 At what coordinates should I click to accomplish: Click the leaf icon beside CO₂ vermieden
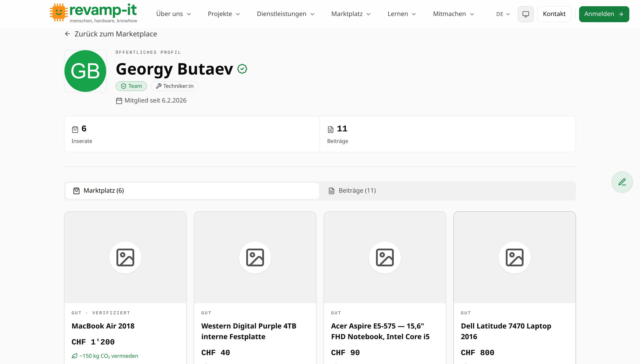[x=75, y=356]
